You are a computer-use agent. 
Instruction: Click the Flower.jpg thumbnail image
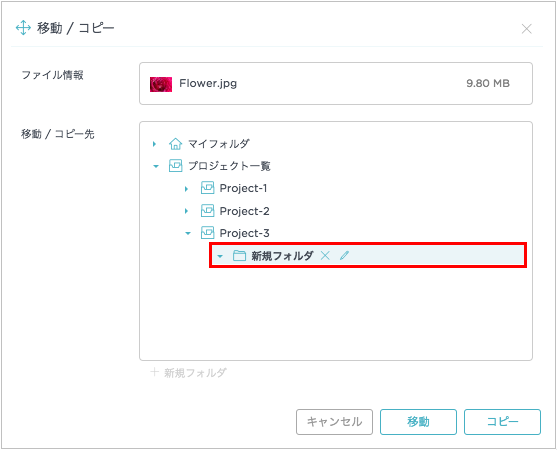161,84
